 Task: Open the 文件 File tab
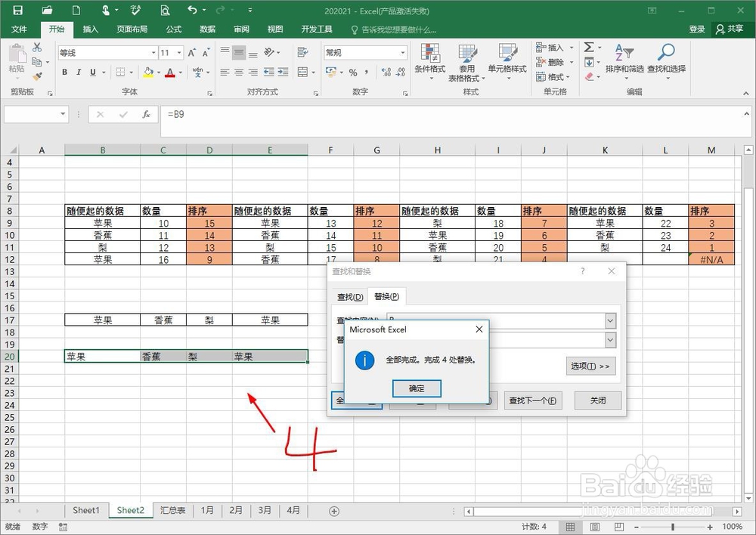tap(20, 29)
